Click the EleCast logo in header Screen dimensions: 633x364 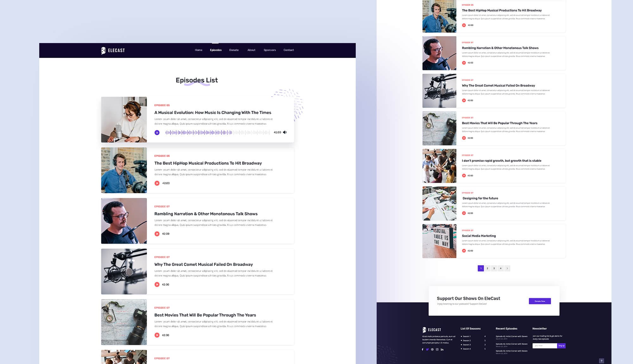[113, 50]
